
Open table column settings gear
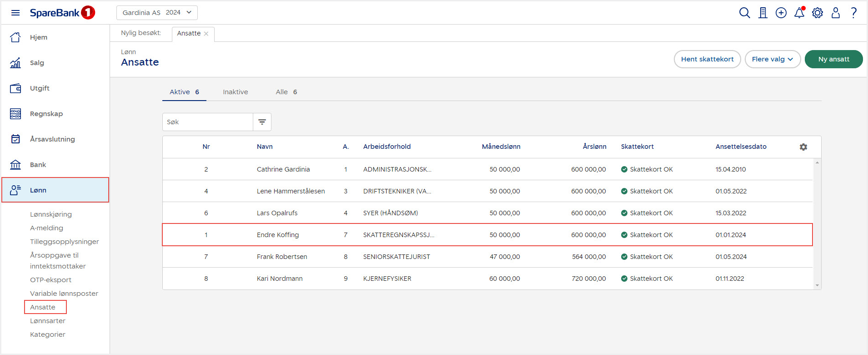(803, 147)
